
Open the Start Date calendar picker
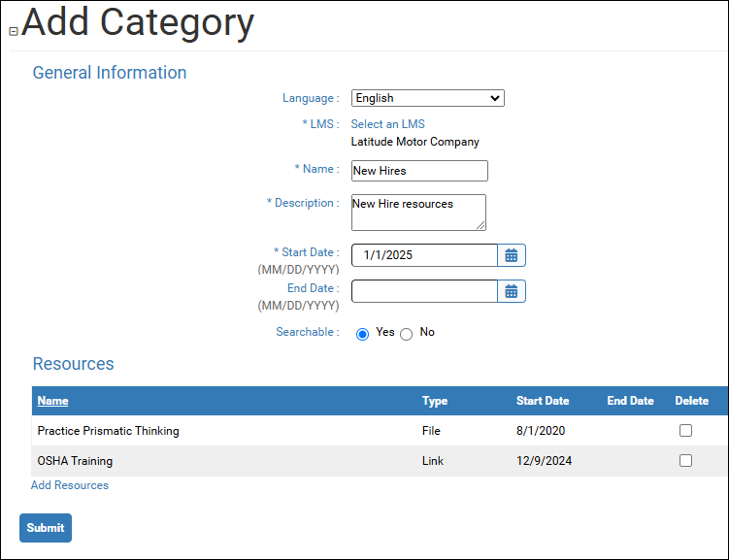pyautogui.click(x=512, y=255)
